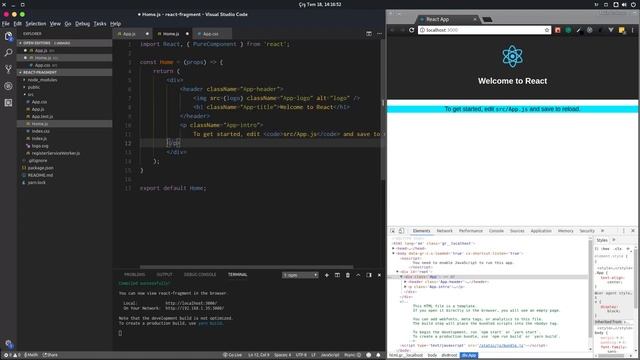Click the notification bell in status bar
Viewport: 640px width, 360px height.
(378, 355)
